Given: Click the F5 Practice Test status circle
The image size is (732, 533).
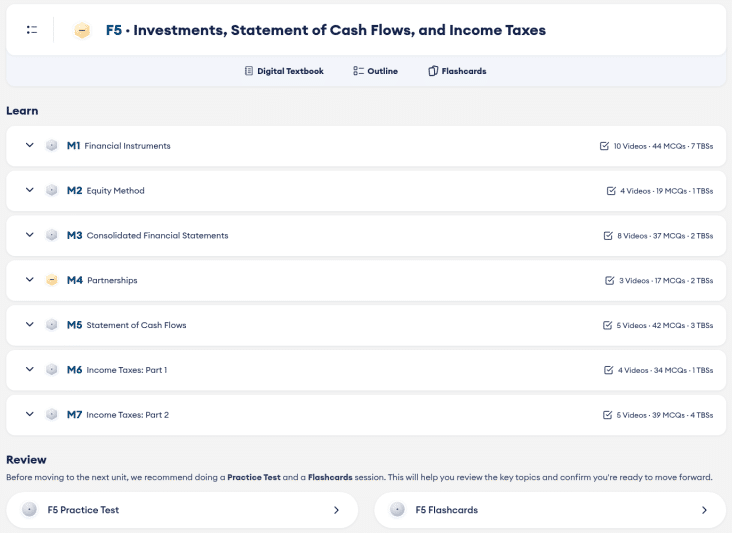Looking at the screenshot, I should pyautogui.click(x=29, y=510).
